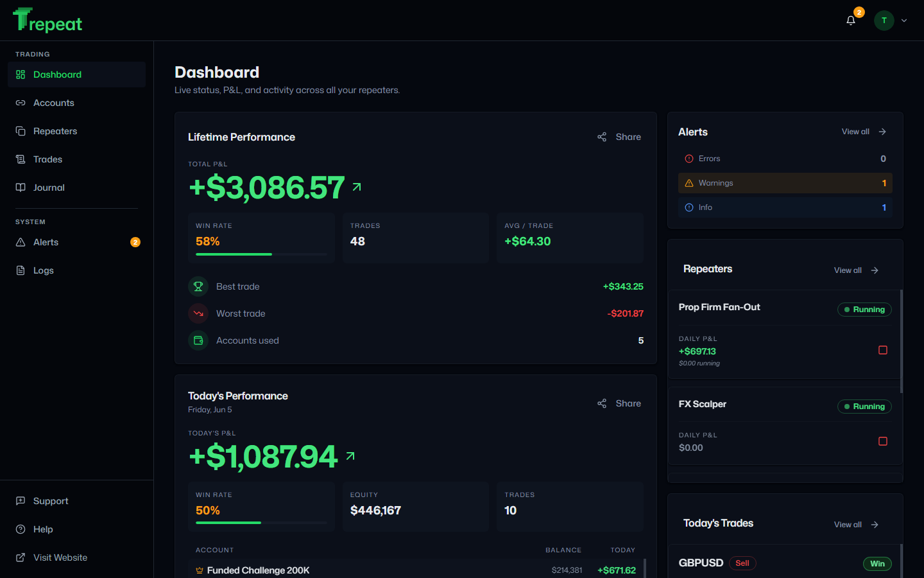924x578 pixels.
Task: Click the lifetime win rate progress bar
Action: pos(261,254)
